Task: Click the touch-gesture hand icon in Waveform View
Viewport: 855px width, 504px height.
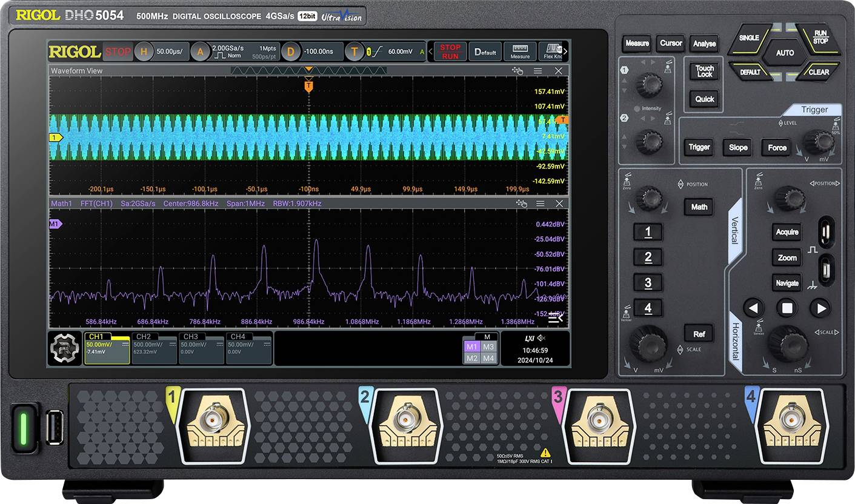Action: click(x=517, y=70)
